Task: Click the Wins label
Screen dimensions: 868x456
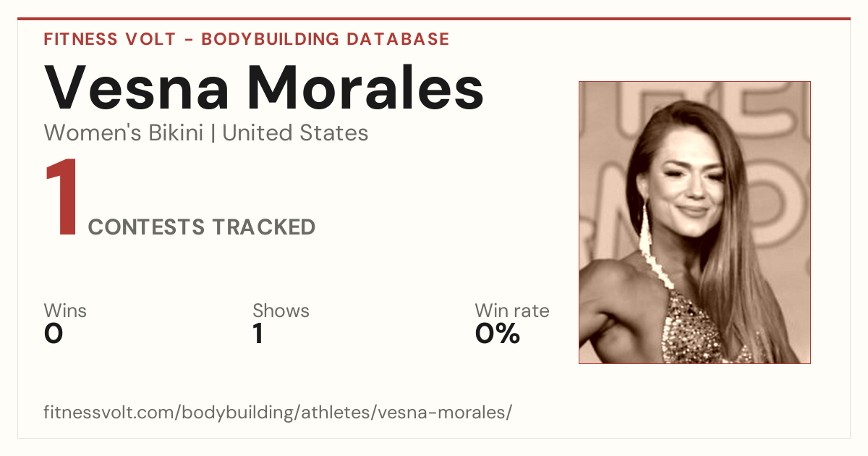Action: [65, 311]
